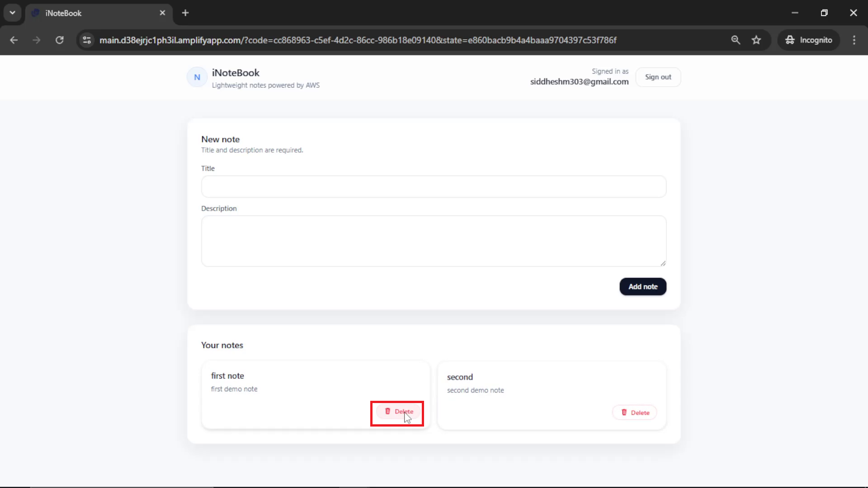Go back using the browser back arrow

[14, 40]
